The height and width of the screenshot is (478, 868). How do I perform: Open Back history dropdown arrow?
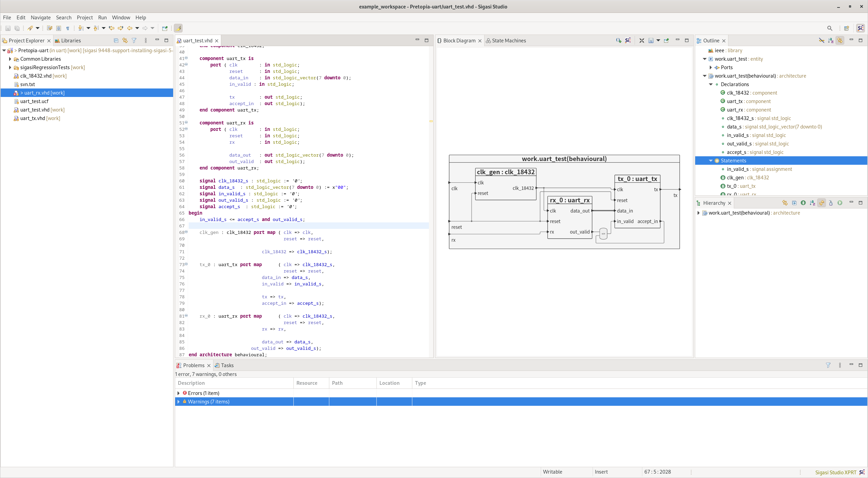pos(137,28)
